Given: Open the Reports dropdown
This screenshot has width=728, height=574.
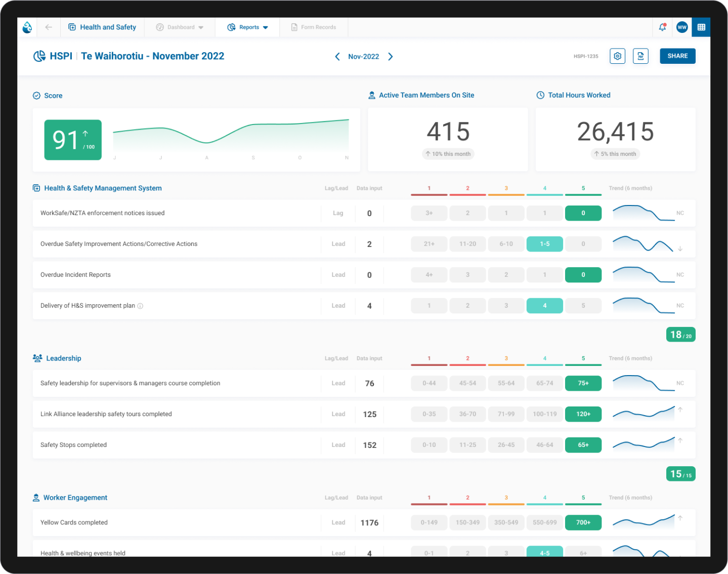Looking at the screenshot, I should click(x=248, y=27).
